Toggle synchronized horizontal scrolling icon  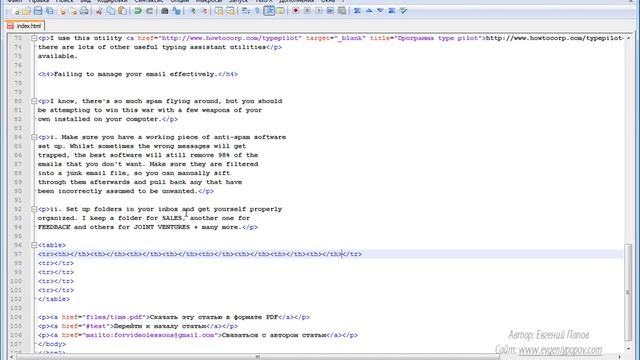tap(231, 11)
